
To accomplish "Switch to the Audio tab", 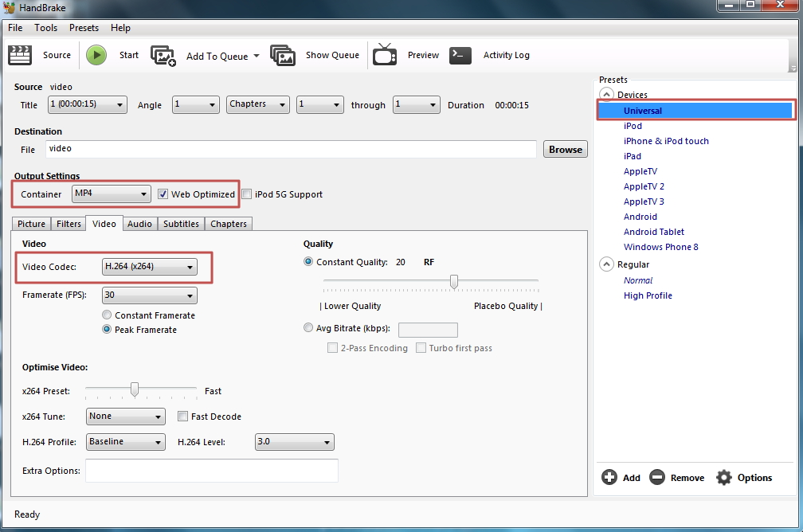I will [139, 224].
